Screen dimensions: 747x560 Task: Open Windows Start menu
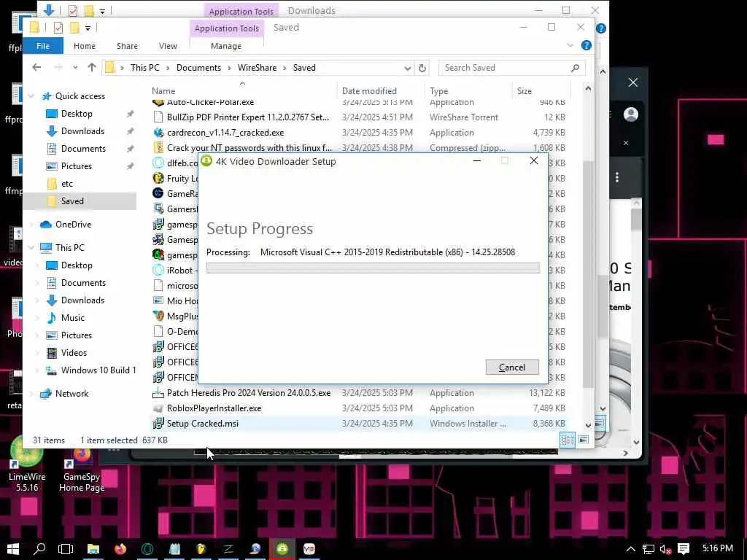coord(13,549)
